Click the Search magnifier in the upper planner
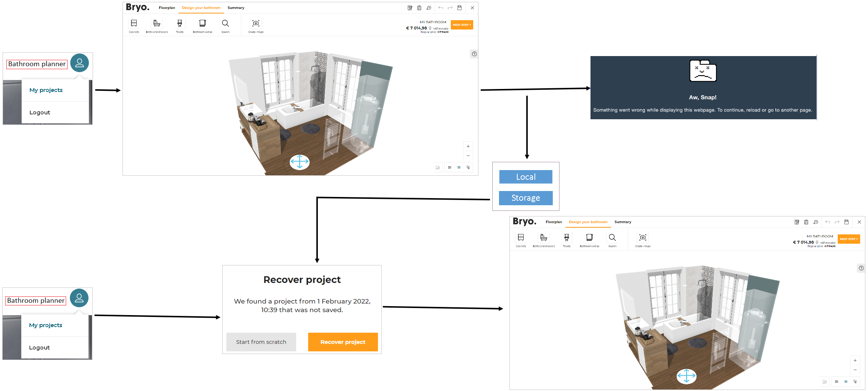The width and height of the screenshot is (868, 391). (x=225, y=24)
